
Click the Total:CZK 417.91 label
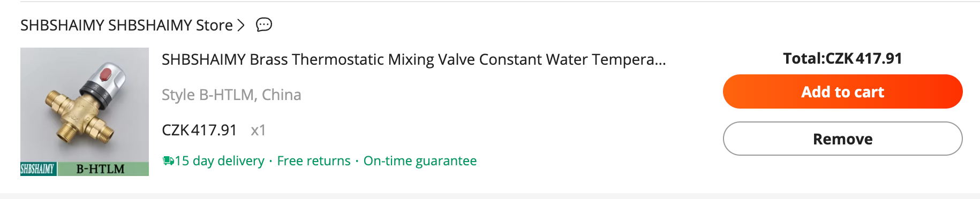click(x=842, y=58)
